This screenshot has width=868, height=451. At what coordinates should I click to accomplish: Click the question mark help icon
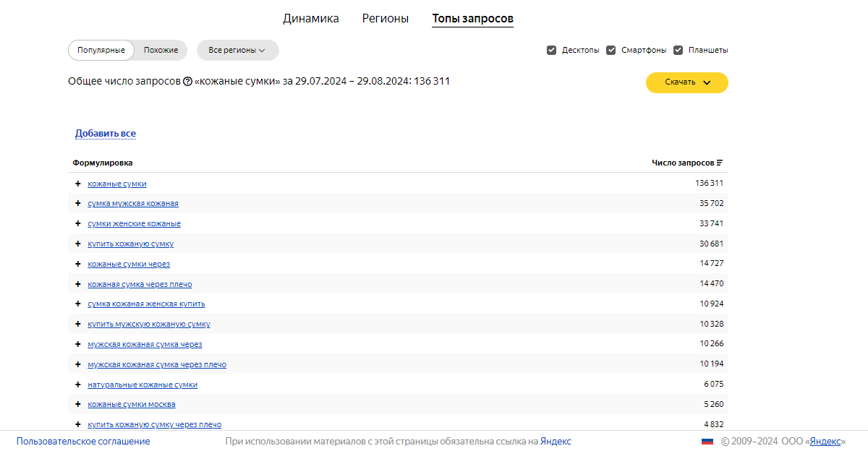pos(188,82)
